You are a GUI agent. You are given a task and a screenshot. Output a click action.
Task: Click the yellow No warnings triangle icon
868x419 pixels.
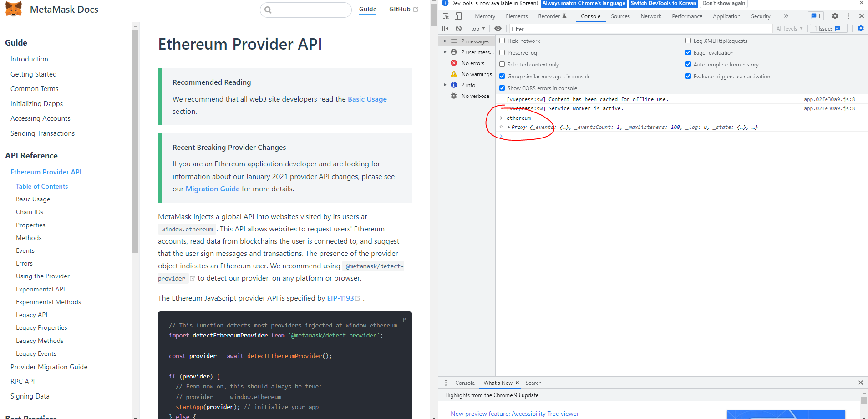[454, 74]
